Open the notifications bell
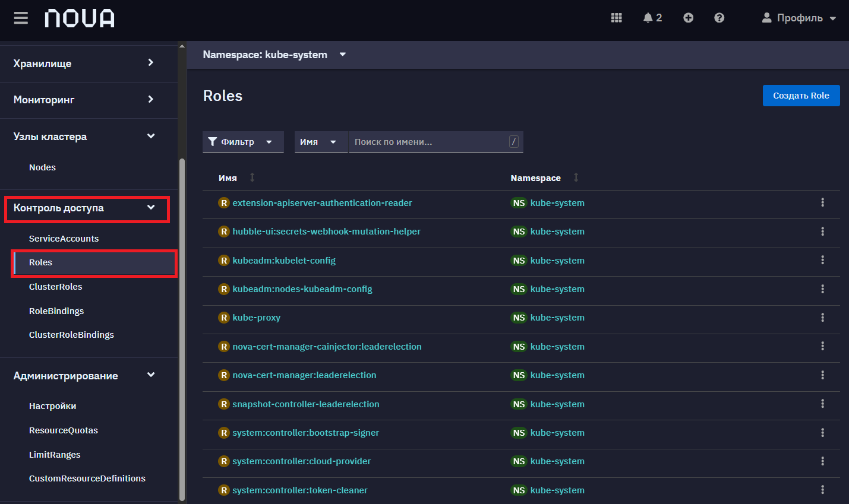849x504 pixels. [x=652, y=18]
